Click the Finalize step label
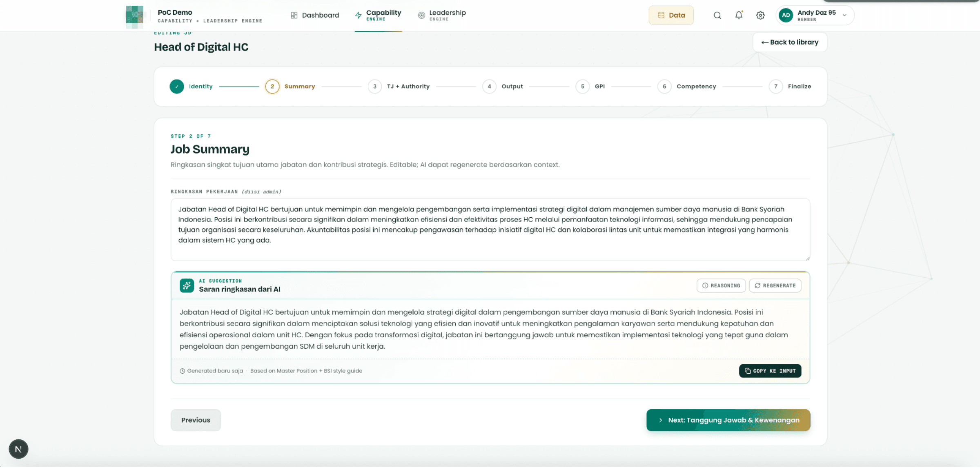Image resolution: width=980 pixels, height=468 pixels. [800, 87]
